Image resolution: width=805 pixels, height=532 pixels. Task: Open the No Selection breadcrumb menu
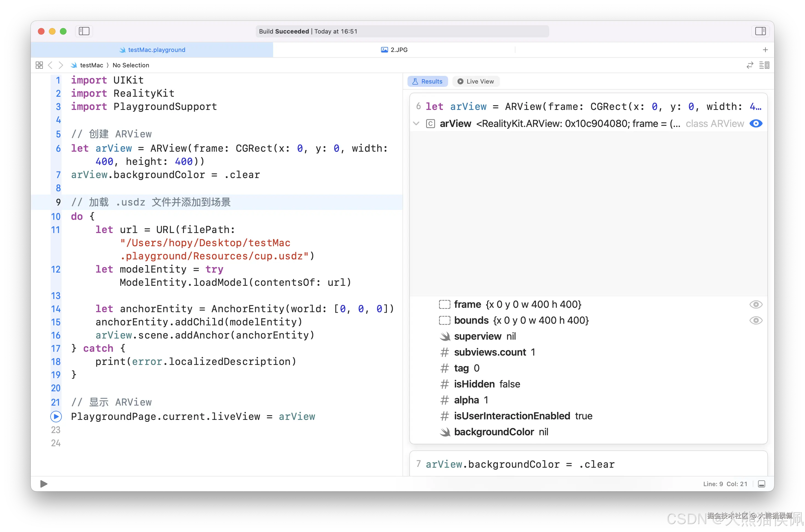(x=131, y=65)
